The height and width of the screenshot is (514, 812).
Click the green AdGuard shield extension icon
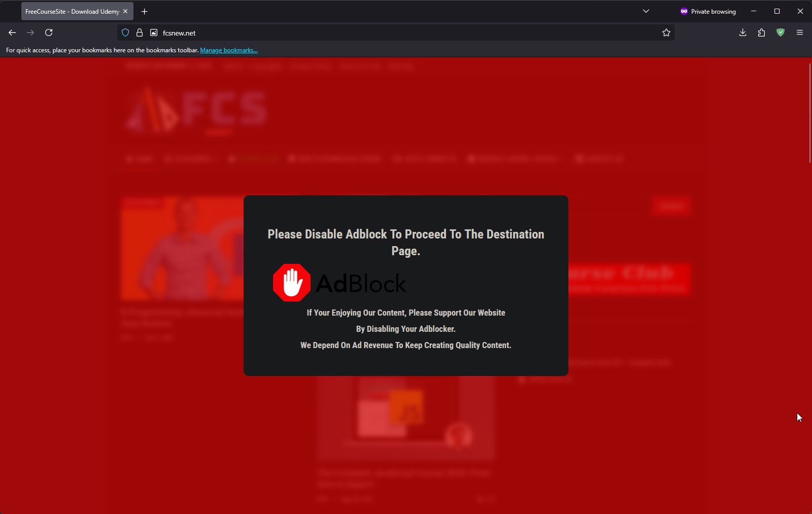coord(780,32)
